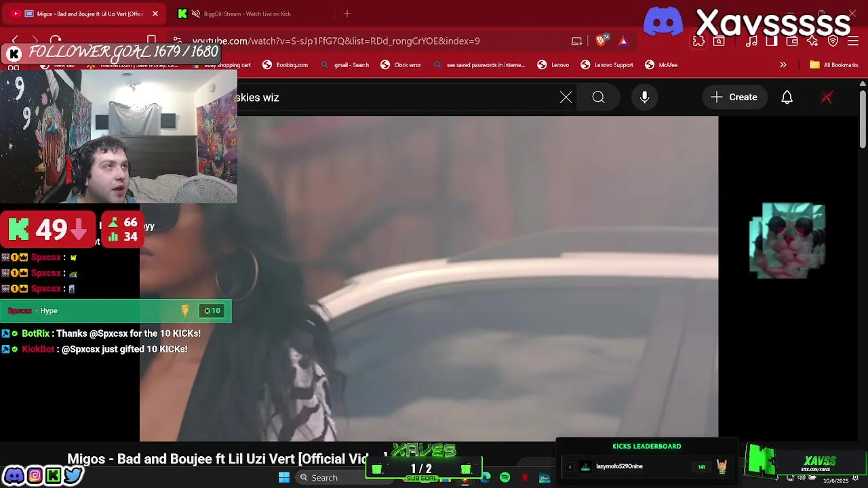Click the site settings icon beside the URL

click(177, 41)
